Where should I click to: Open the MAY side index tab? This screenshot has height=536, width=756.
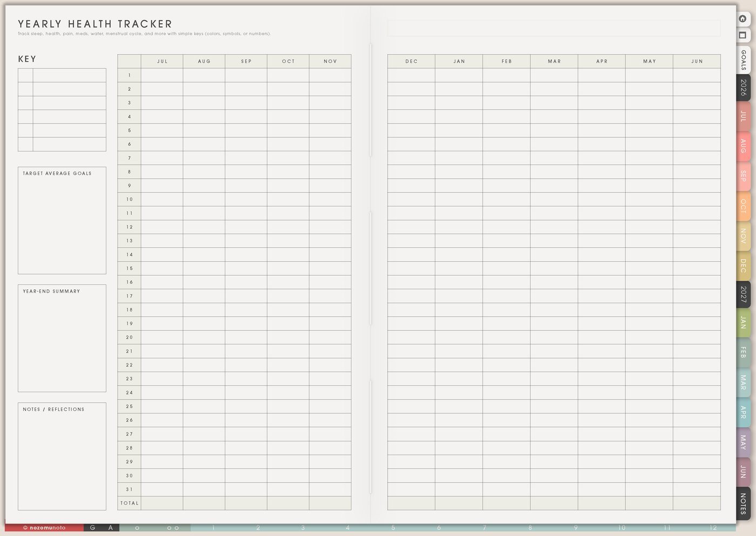click(743, 442)
